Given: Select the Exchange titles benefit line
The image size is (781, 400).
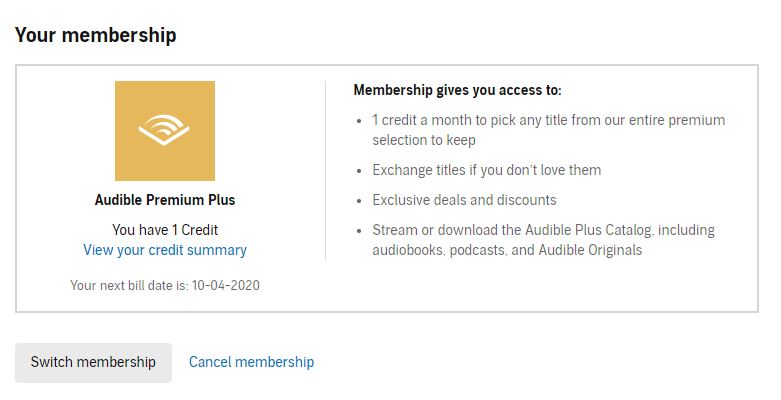Looking at the screenshot, I should click(x=486, y=170).
